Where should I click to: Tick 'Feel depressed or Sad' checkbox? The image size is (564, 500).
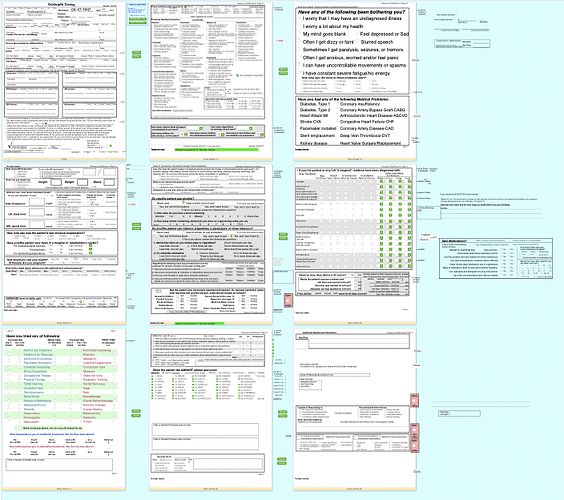[x=357, y=33]
